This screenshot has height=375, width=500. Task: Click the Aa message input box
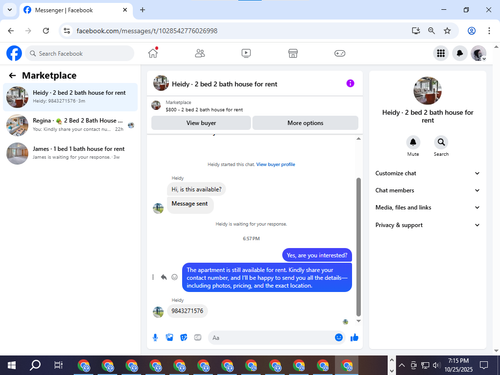point(271,338)
